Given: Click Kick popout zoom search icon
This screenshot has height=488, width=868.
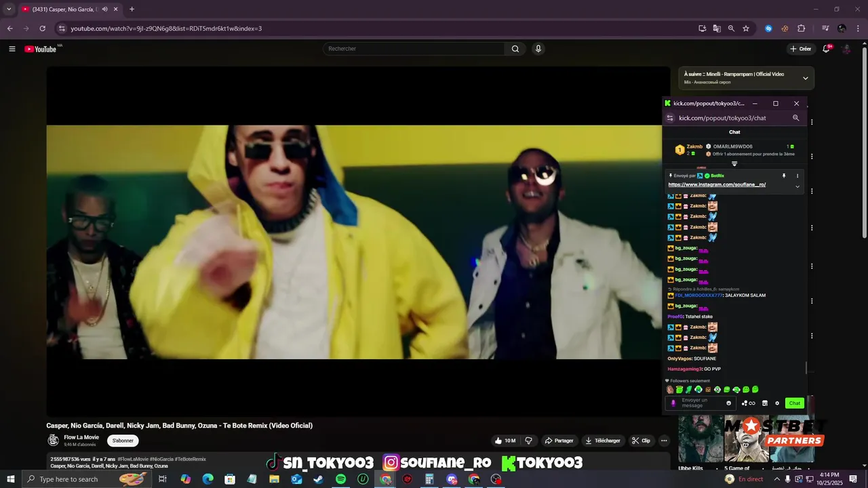Looking at the screenshot, I should [x=796, y=118].
